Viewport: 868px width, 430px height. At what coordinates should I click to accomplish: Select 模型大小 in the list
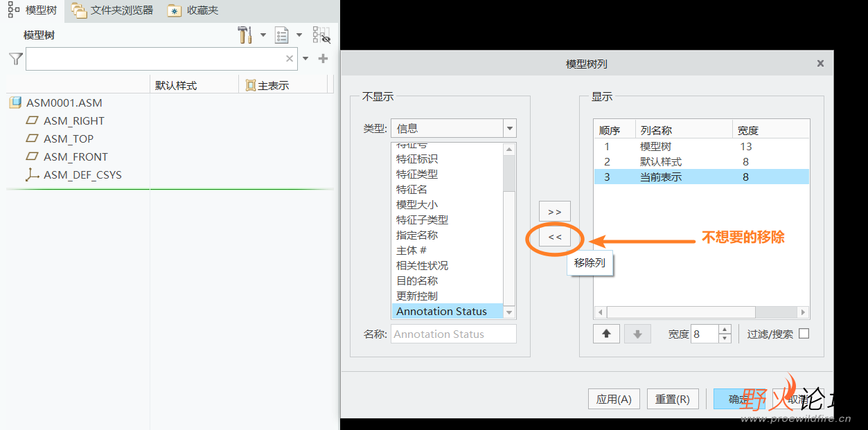coord(447,205)
